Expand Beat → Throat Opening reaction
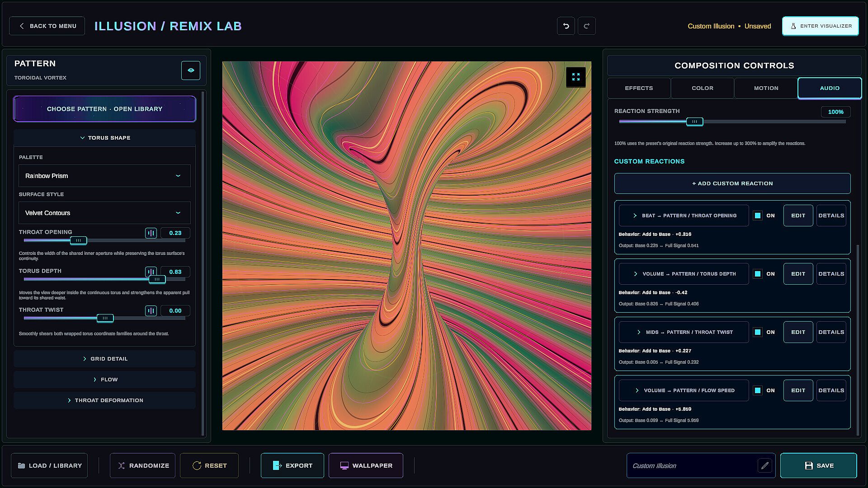This screenshot has width=868, height=488. (684, 216)
